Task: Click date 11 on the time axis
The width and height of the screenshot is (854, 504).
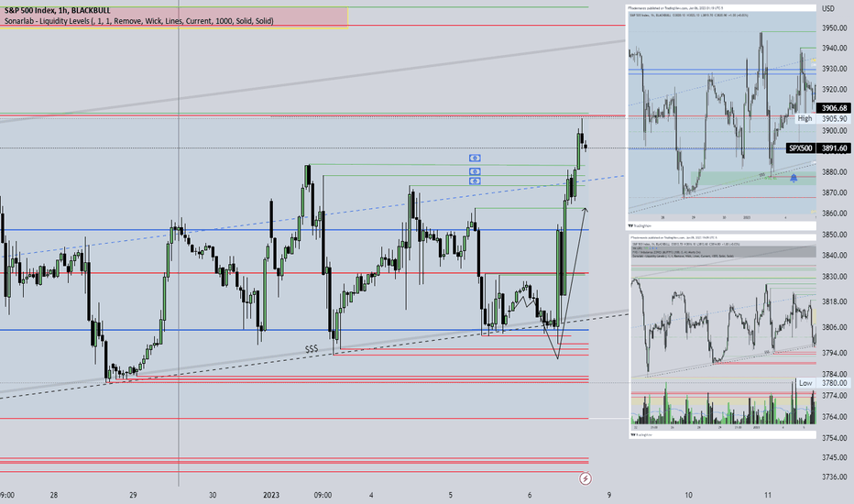Action: point(767,495)
